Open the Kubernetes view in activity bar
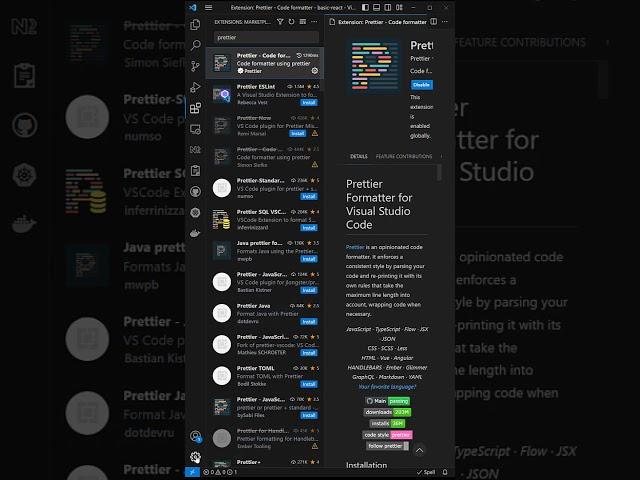This screenshot has width=640, height=480. (196, 212)
